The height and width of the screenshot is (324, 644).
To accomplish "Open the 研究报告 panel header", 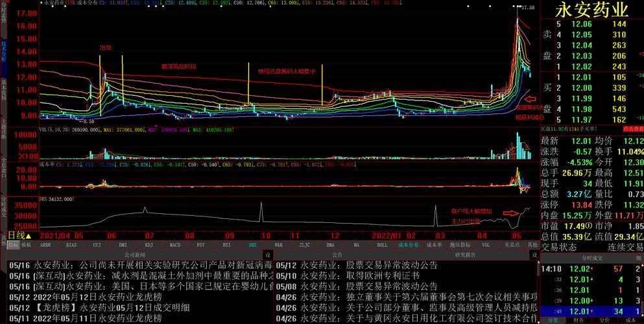I will pos(466,255).
